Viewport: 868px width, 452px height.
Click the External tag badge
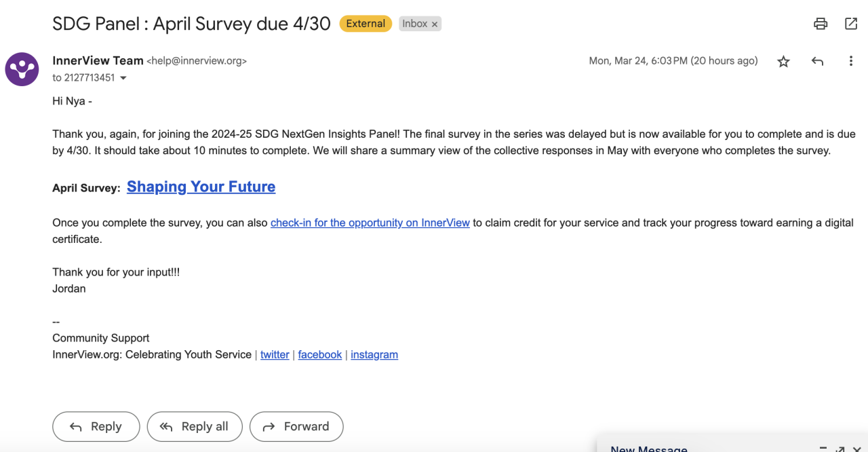coord(366,24)
